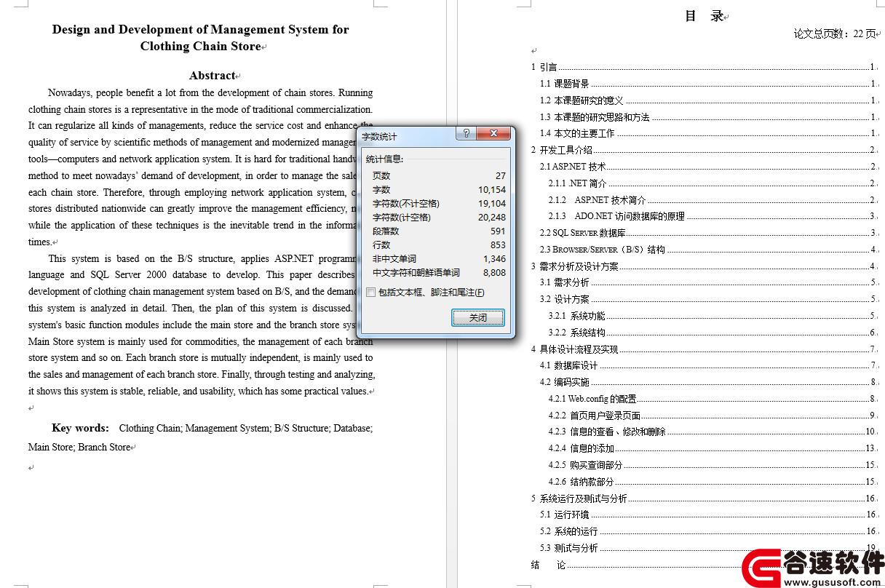Click the bold Key words: label
The width and height of the screenshot is (885, 588).
pyautogui.click(x=80, y=428)
